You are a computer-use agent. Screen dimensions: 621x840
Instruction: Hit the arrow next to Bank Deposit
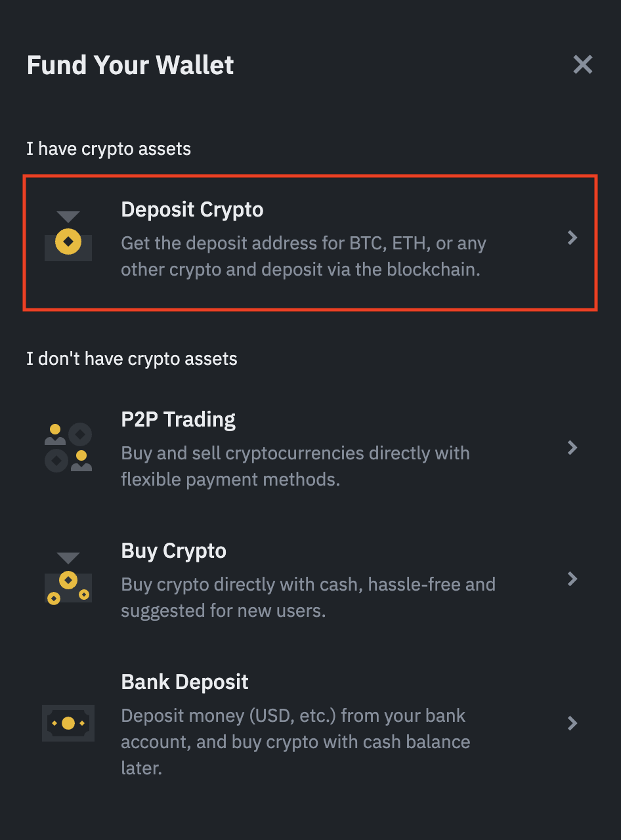pos(572,723)
